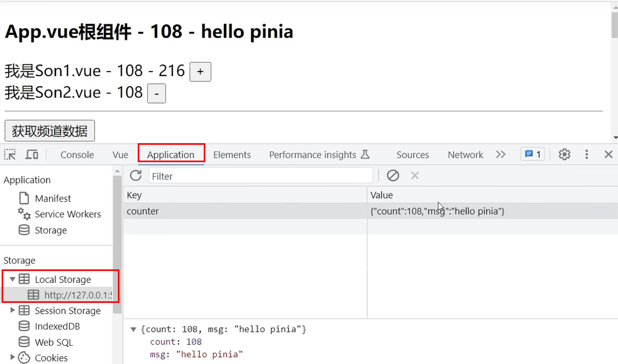Focus the Filter input field

(x=260, y=176)
